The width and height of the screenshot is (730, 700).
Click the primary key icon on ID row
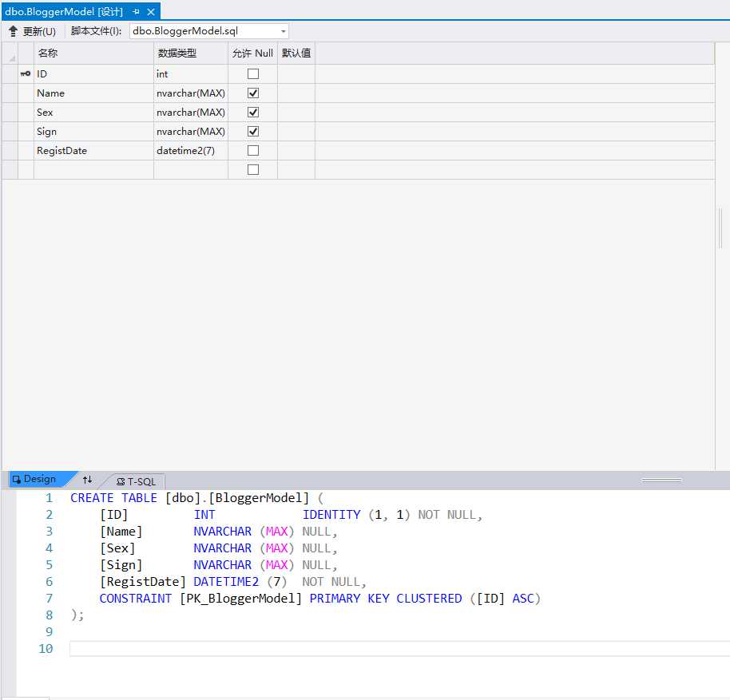(x=25, y=73)
